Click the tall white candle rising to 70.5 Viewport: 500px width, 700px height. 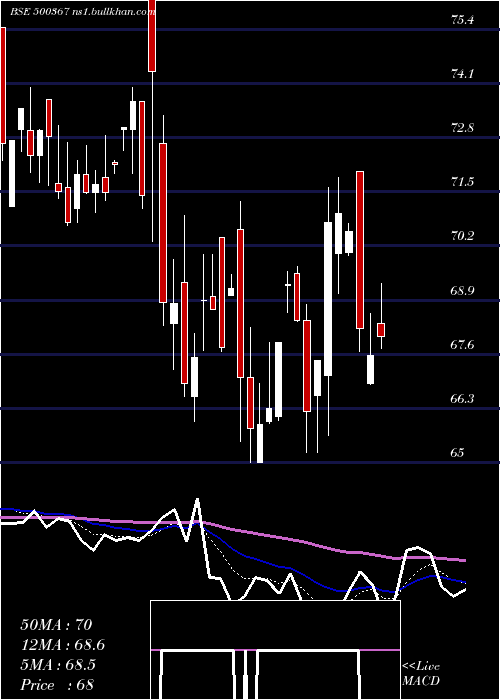328,299
